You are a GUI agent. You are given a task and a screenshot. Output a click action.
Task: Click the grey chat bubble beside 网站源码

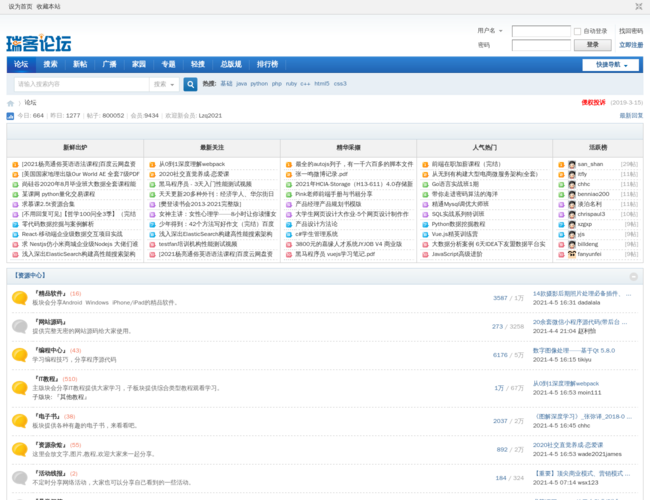click(x=19, y=326)
